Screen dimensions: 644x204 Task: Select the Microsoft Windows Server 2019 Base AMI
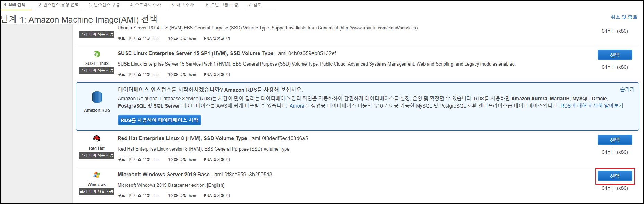click(x=615, y=176)
